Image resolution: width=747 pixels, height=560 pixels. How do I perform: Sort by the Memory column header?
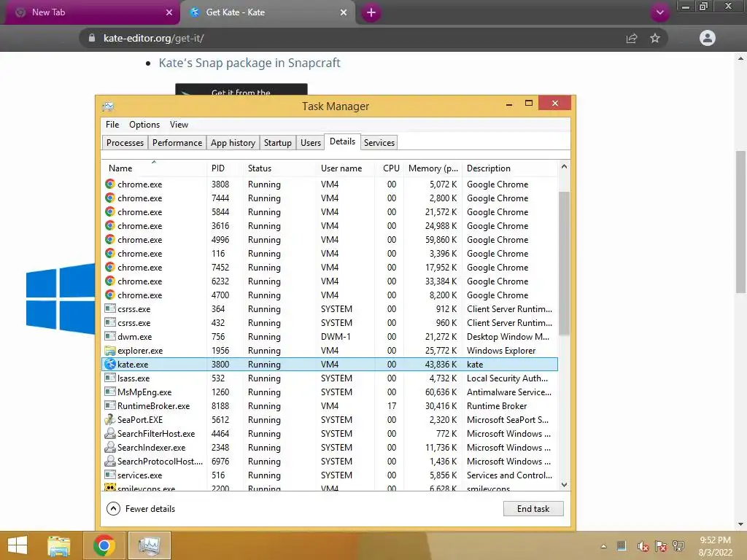[x=433, y=168]
